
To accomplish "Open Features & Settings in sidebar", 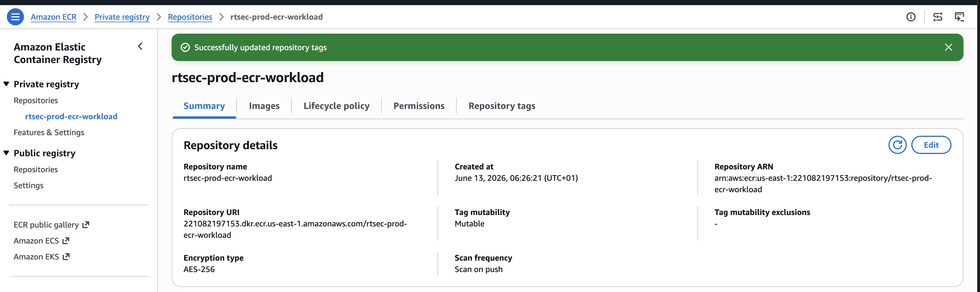I will [49, 133].
